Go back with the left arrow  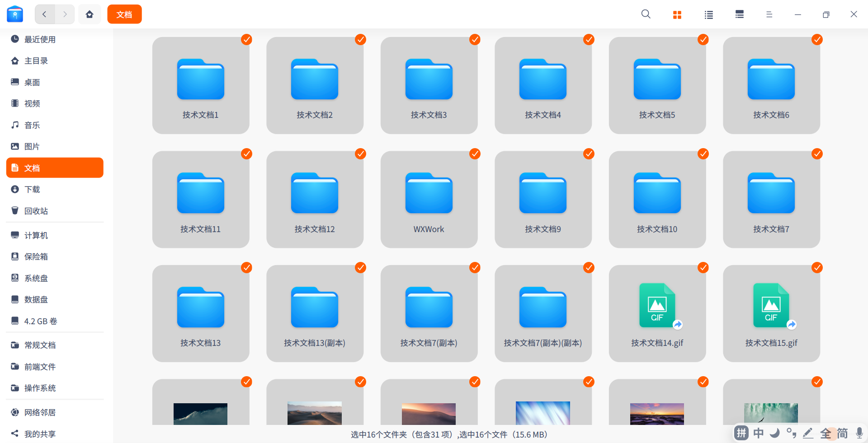click(x=45, y=14)
